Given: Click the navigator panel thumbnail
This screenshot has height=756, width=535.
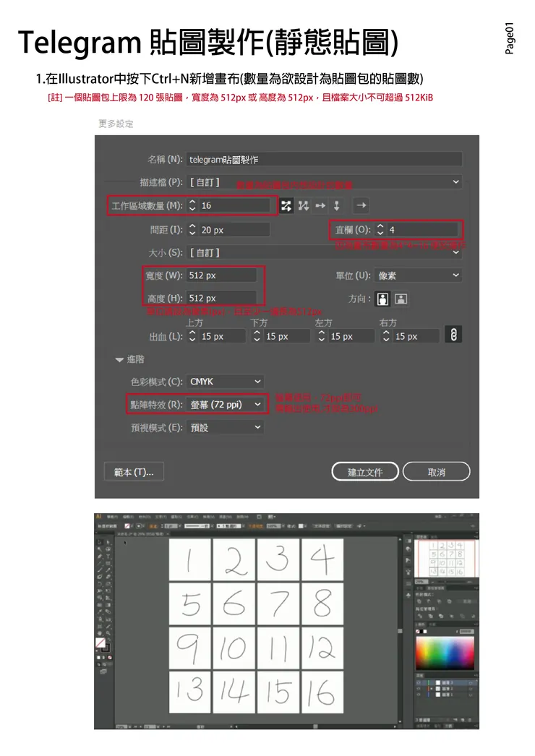Looking at the screenshot, I should point(446,558).
